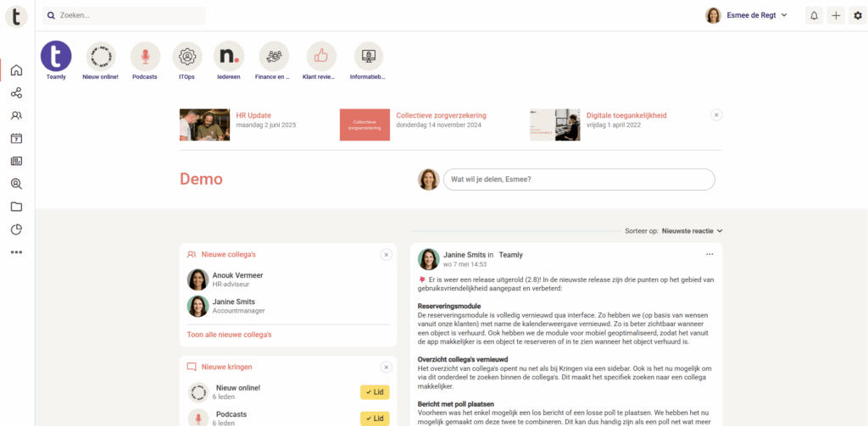Open the settings gear icon
Image resolution: width=868 pixels, height=426 pixels.
[858, 15]
